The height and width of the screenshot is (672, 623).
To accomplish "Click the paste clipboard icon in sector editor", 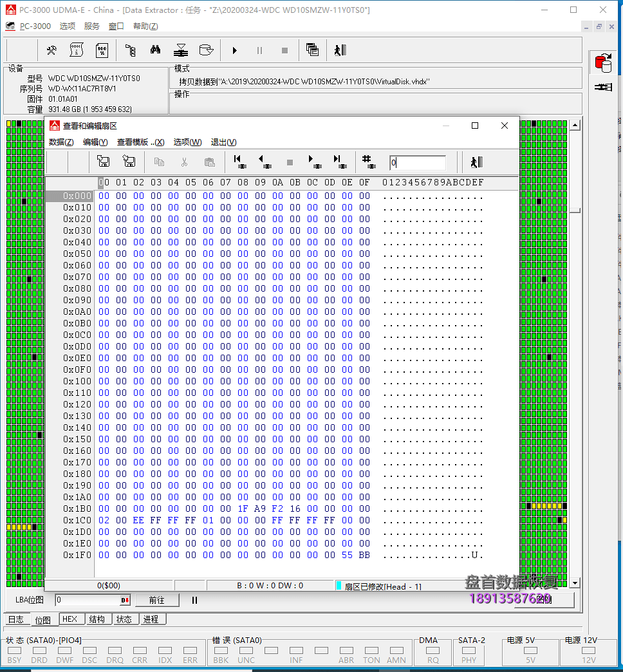I will (x=210, y=162).
